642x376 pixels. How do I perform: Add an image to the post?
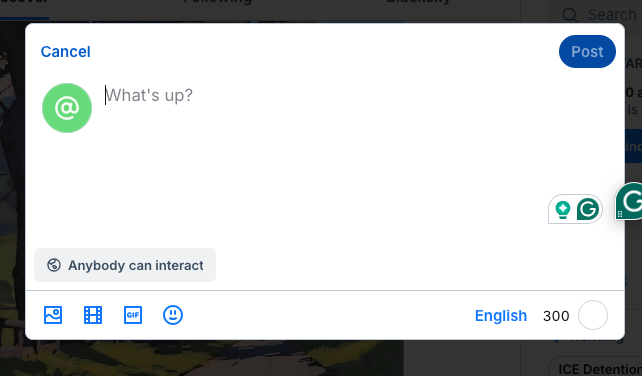click(x=53, y=315)
